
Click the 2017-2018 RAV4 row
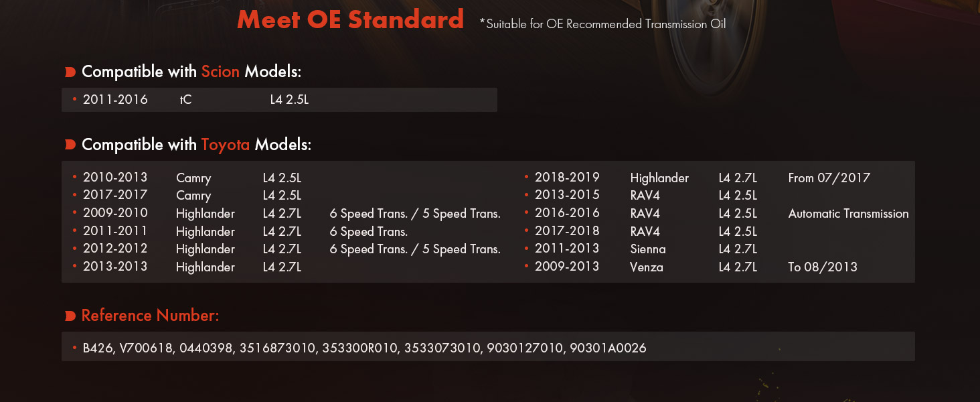click(x=641, y=231)
